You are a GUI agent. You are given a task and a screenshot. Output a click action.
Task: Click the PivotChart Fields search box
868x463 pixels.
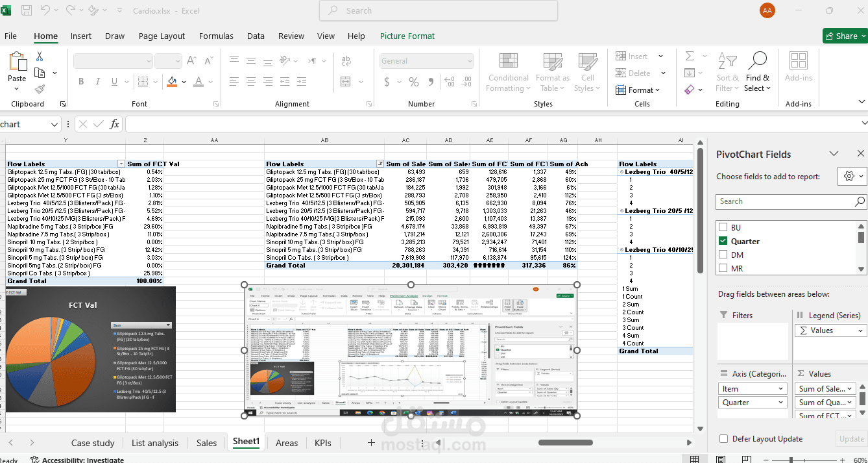click(785, 201)
